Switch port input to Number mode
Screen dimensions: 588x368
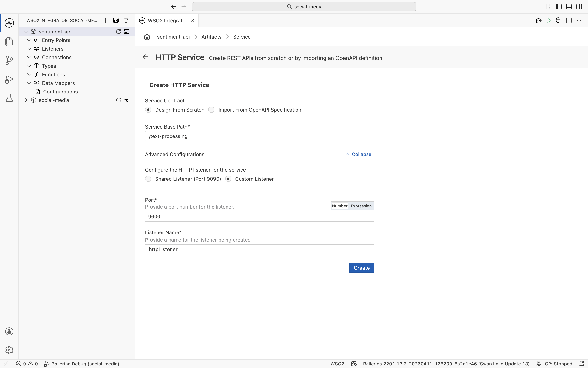(340, 206)
